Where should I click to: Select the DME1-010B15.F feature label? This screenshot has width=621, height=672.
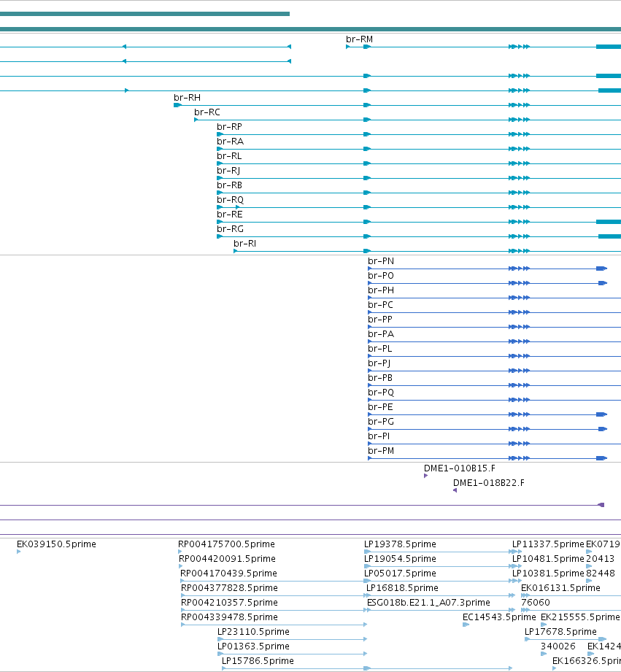pos(460,468)
